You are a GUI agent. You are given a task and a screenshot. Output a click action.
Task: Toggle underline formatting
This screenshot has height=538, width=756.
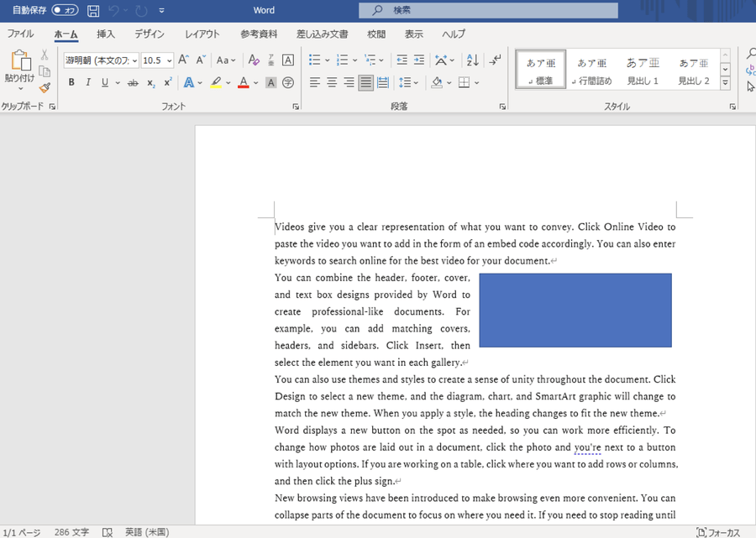click(105, 83)
